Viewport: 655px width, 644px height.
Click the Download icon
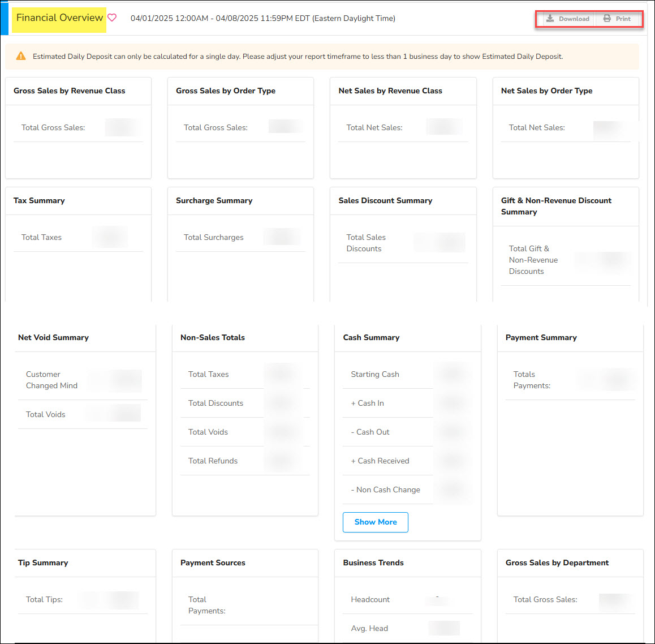(x=550, y=19)
